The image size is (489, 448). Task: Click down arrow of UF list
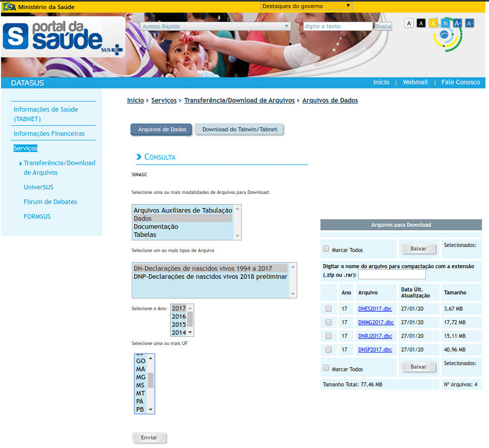coord(150,410)
